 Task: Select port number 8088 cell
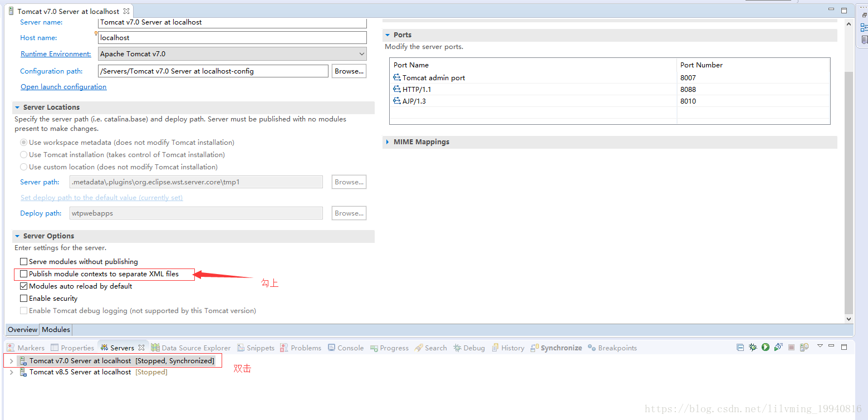point(753,89)
